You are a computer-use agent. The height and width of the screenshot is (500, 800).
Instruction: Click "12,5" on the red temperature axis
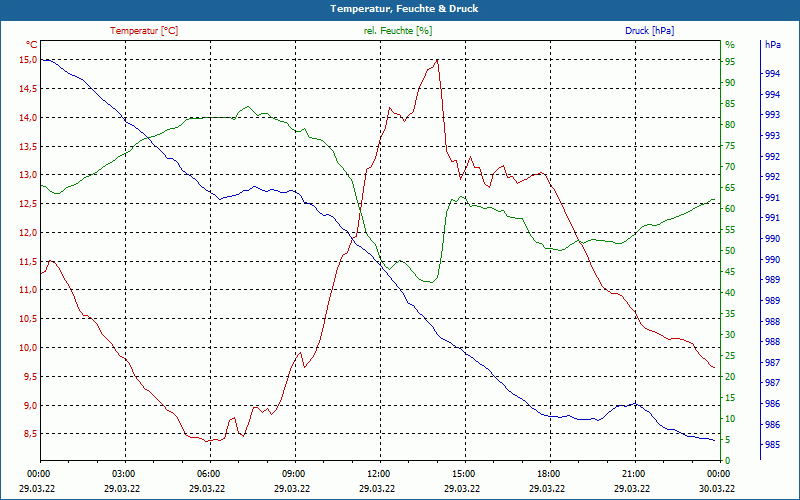29,204
